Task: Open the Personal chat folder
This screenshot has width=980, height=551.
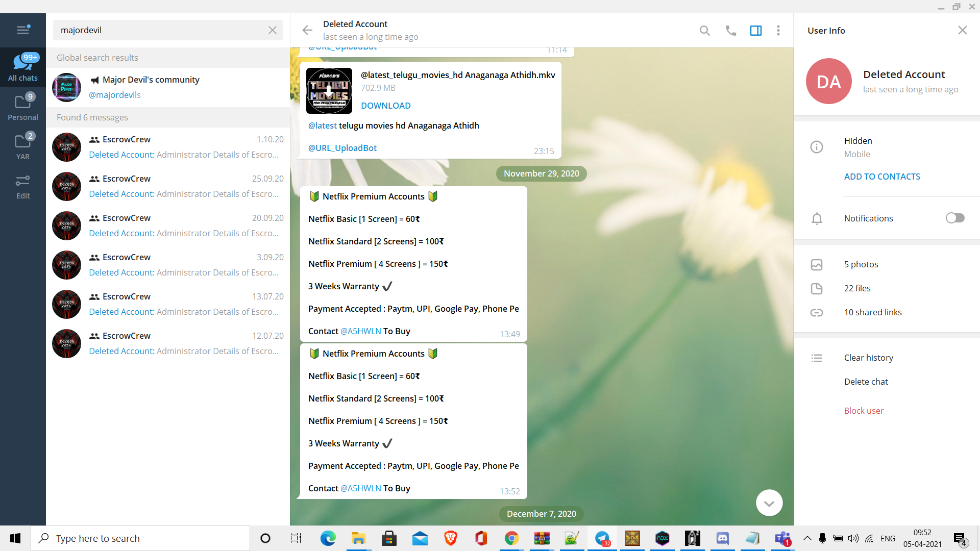Action: tap(23, 107)
